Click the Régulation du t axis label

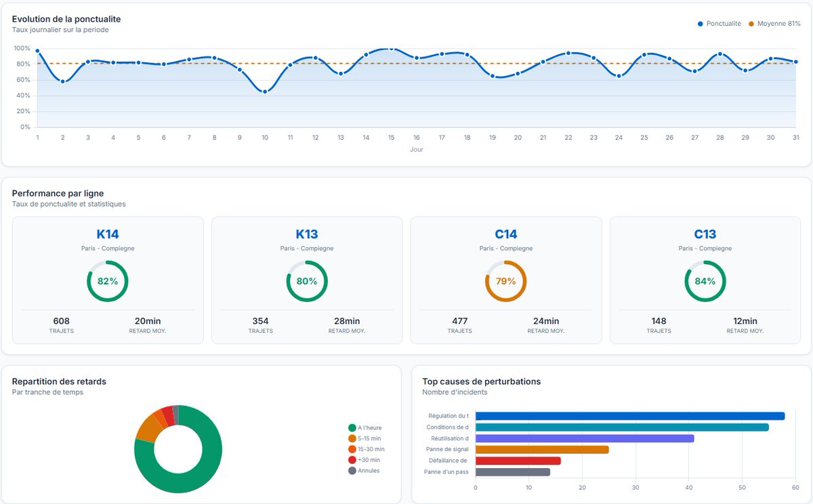coord(449,416)
